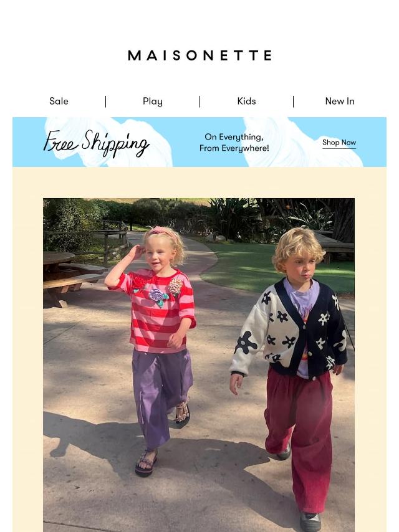Viewport: 399px width, 532px height.
Task: Click the boy's flower-print cardigan
Action: pyautogui.click(x=289, y=329)
